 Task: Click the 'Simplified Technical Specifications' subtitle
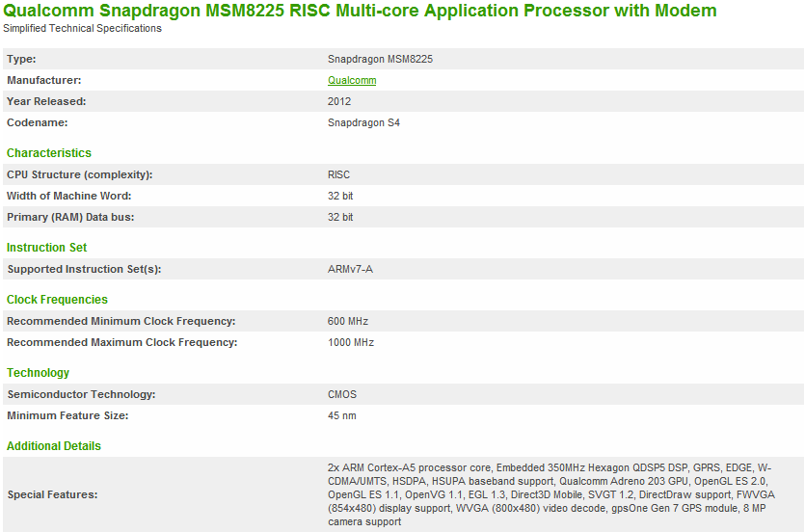pos(82,28)
